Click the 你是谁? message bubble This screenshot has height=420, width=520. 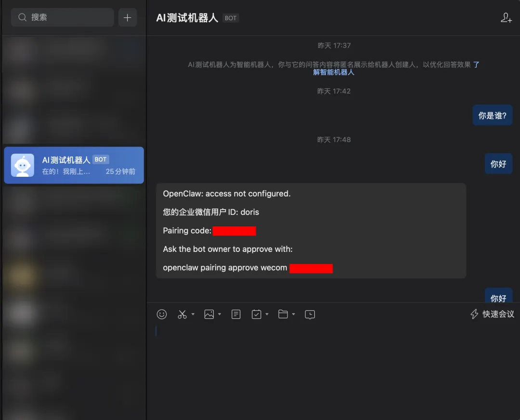(x=493, y=116)
